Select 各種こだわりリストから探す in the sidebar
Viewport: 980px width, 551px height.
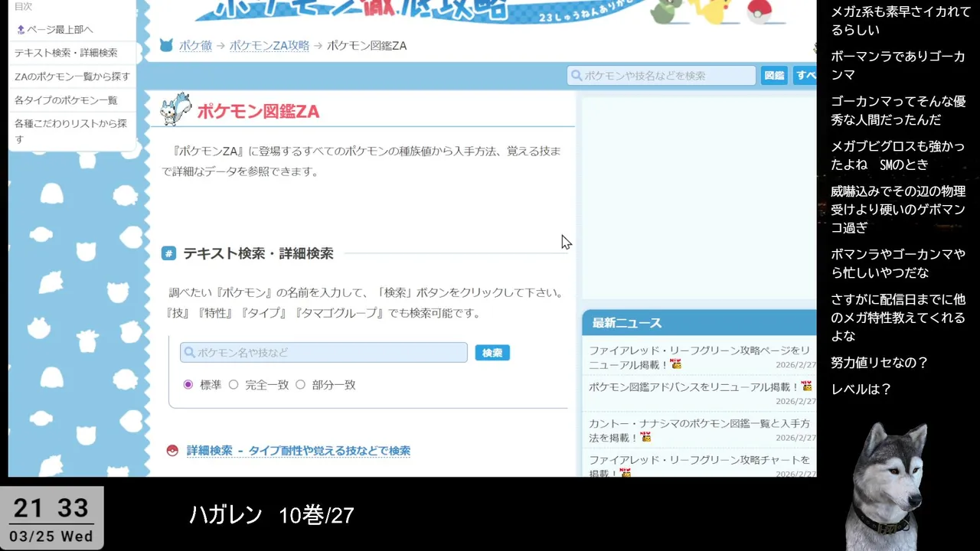71,131
